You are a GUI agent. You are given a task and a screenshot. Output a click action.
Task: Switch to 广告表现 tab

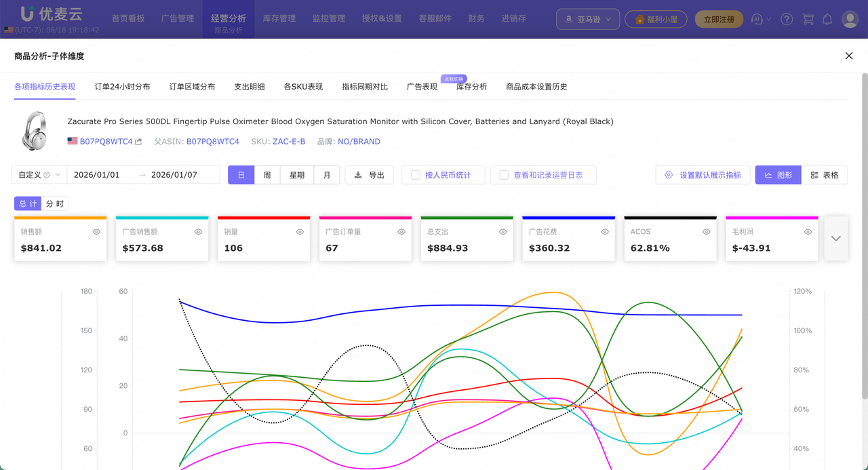[x=422, y=87]
